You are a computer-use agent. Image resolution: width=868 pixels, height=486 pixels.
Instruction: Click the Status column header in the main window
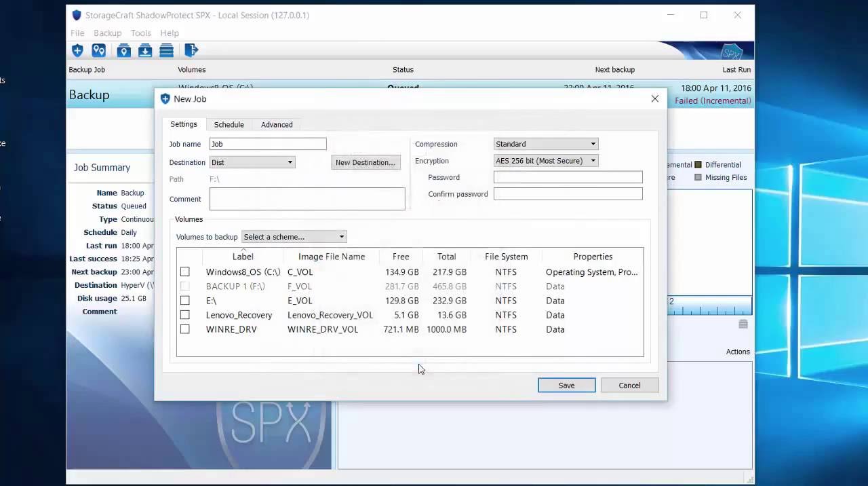403,70
